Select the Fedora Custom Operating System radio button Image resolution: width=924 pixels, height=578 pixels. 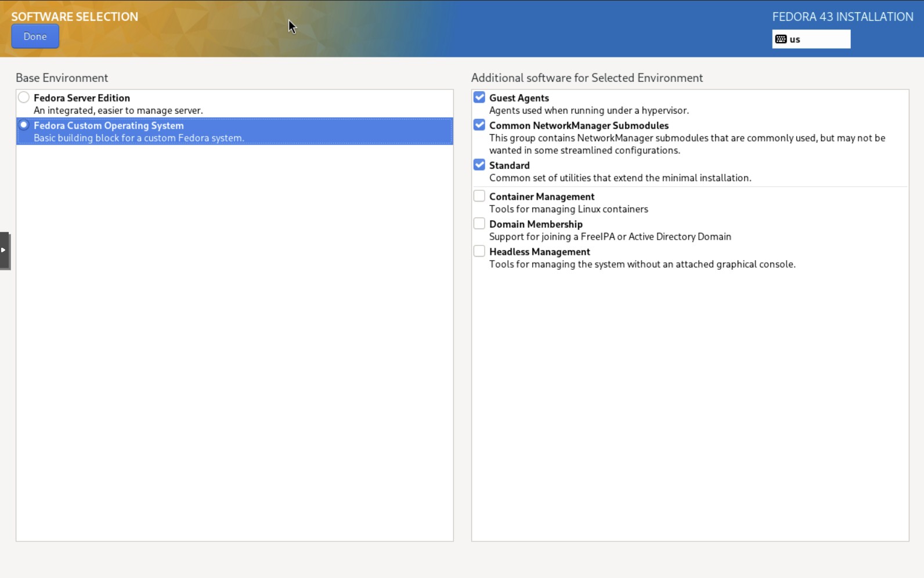click(24, 125)
